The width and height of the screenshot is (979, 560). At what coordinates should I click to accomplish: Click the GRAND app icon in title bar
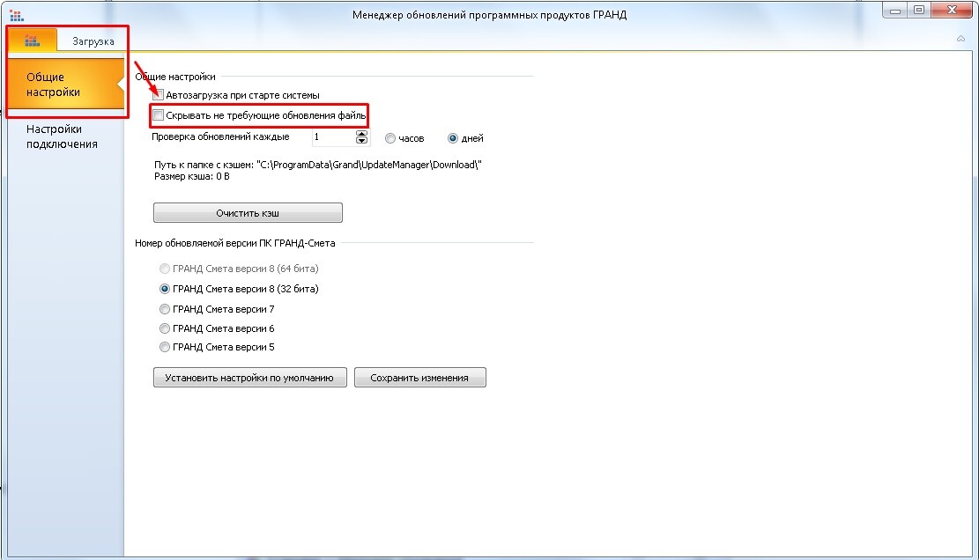pos(16,15)
